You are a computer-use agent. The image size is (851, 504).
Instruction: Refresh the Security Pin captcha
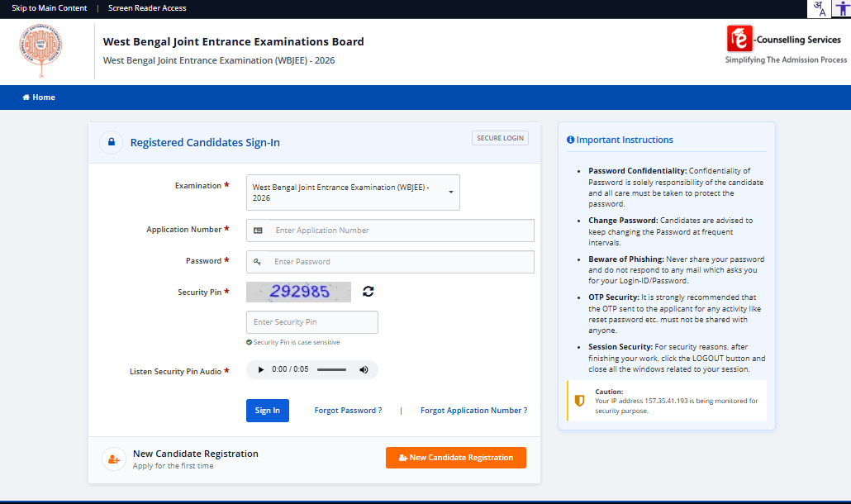(368, 292)
